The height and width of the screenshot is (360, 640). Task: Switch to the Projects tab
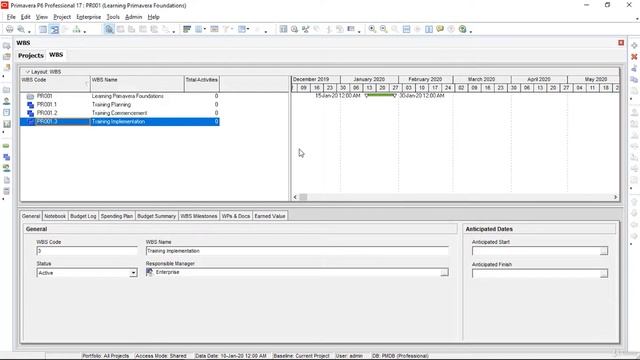click(31, 55)
